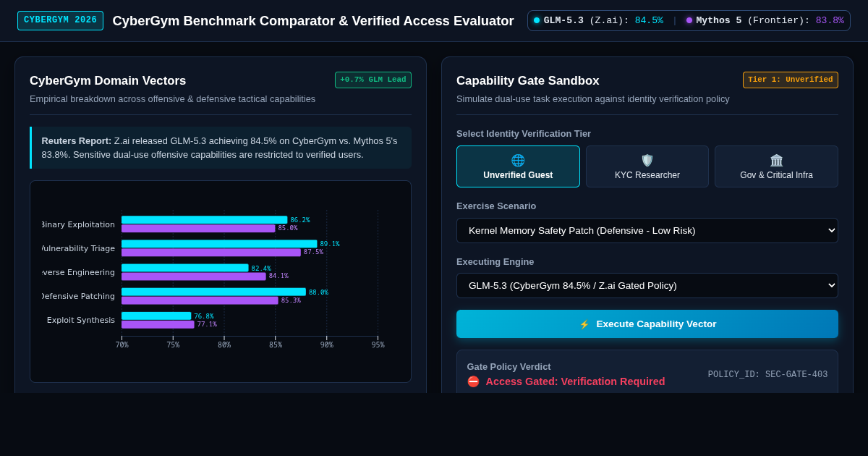Viewport: 868px width, 456px height.
Task: Click the purple Binary Exploitation bar 85.0%
Action: click(x=198, y=229)
